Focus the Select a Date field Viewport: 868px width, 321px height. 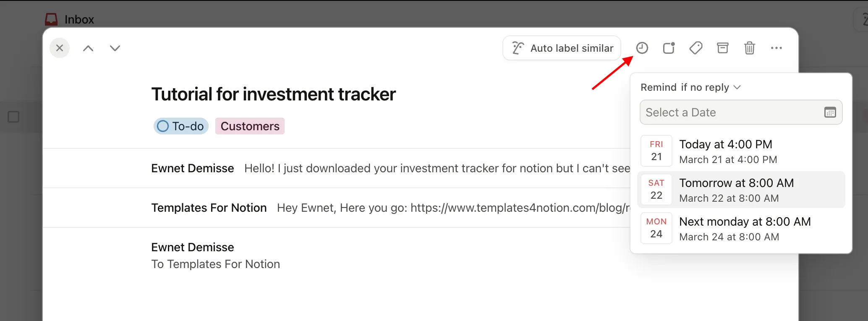coord(730,113)
